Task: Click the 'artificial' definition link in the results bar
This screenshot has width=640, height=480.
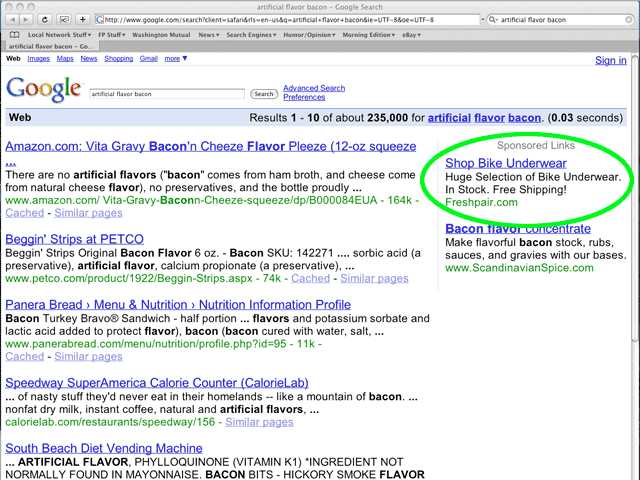Action: click(x=449, y=118)
